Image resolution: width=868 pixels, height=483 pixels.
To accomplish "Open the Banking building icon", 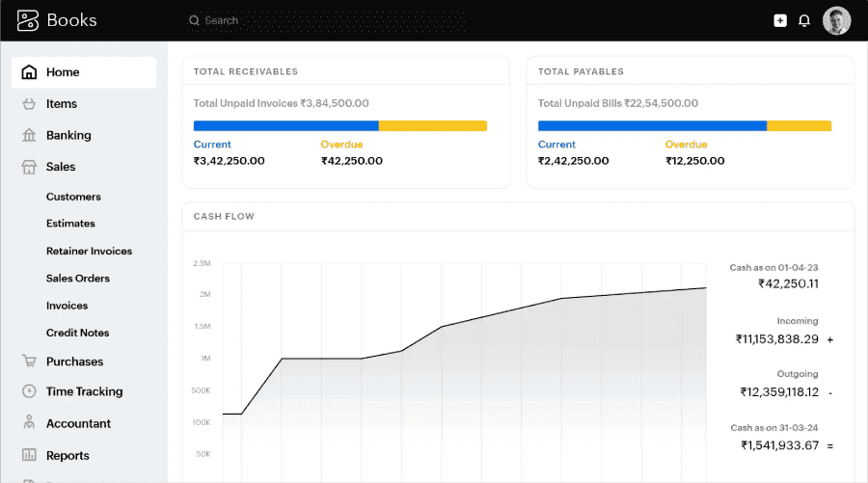I will coord(29,136).
